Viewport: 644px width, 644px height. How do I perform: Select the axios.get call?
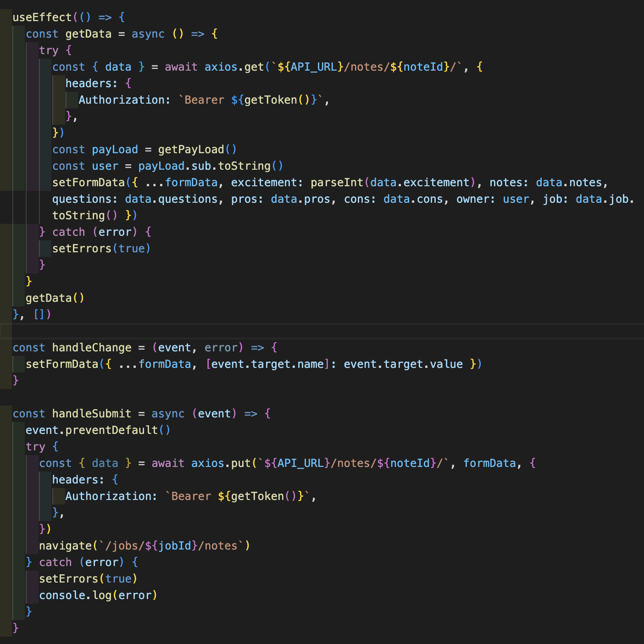[234, 67]
